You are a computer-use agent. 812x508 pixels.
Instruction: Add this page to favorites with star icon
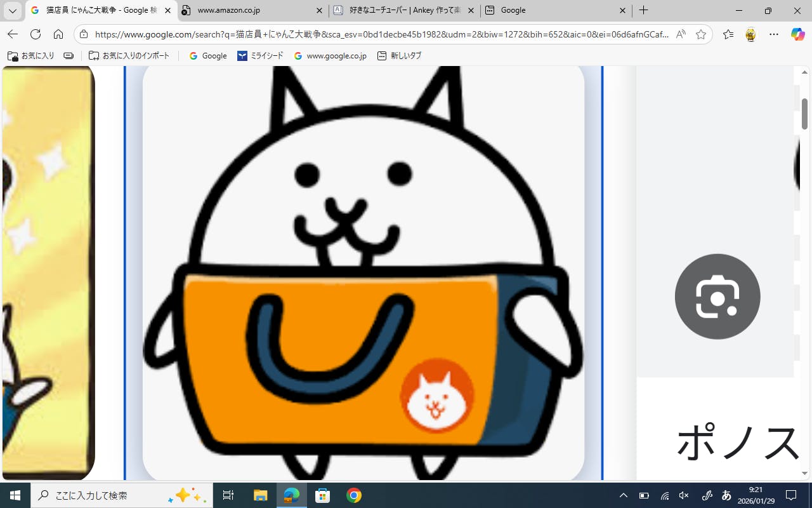701,34
